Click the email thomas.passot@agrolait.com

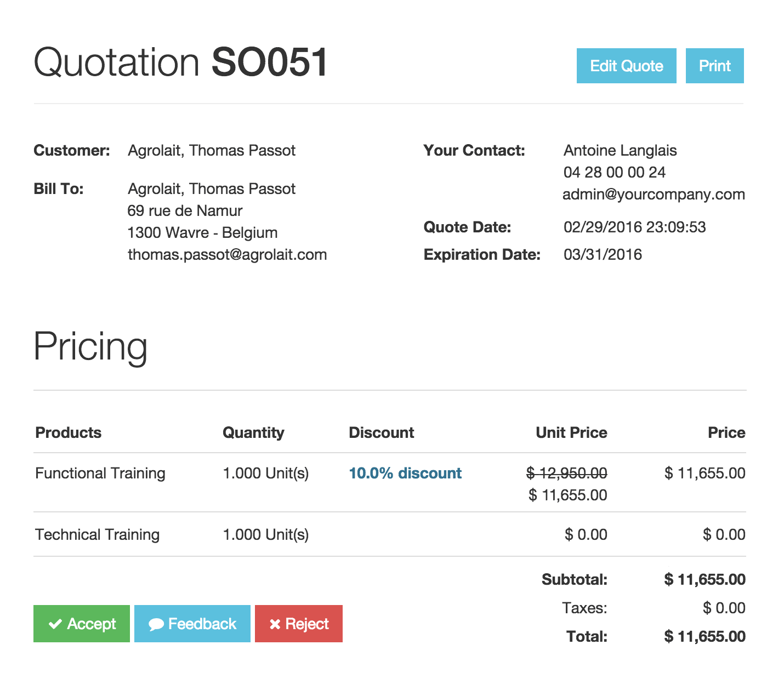click(227, 254)
